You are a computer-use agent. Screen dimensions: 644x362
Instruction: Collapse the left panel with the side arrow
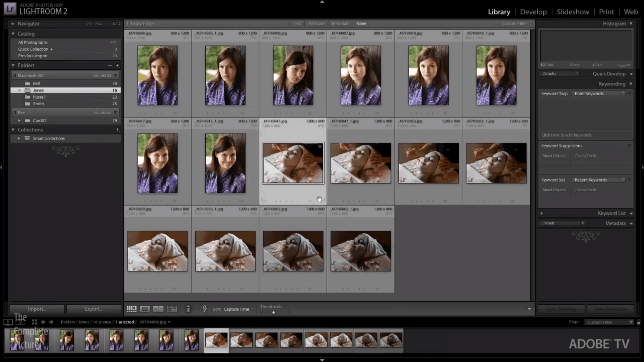coord(1,167)
